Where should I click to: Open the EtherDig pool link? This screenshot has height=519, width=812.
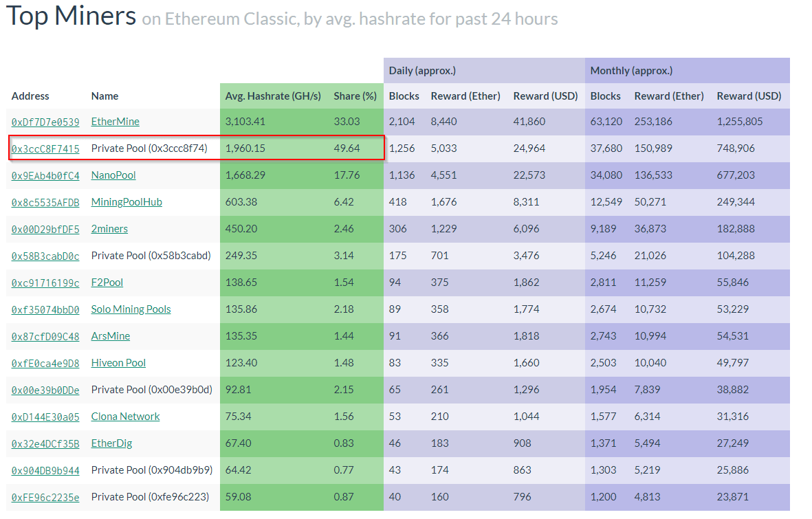click(x=111, y=443)
